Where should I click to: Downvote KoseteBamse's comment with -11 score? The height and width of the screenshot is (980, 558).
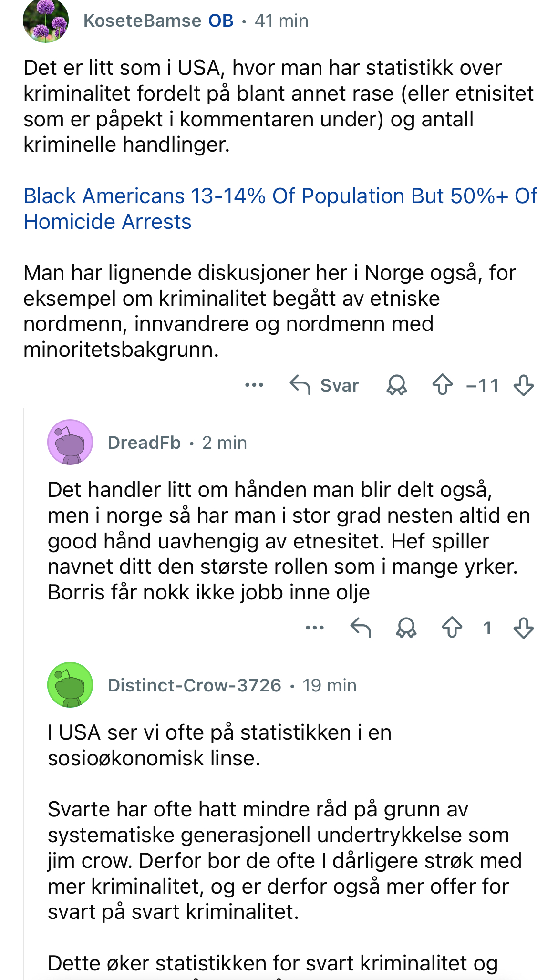coord(524,385)
